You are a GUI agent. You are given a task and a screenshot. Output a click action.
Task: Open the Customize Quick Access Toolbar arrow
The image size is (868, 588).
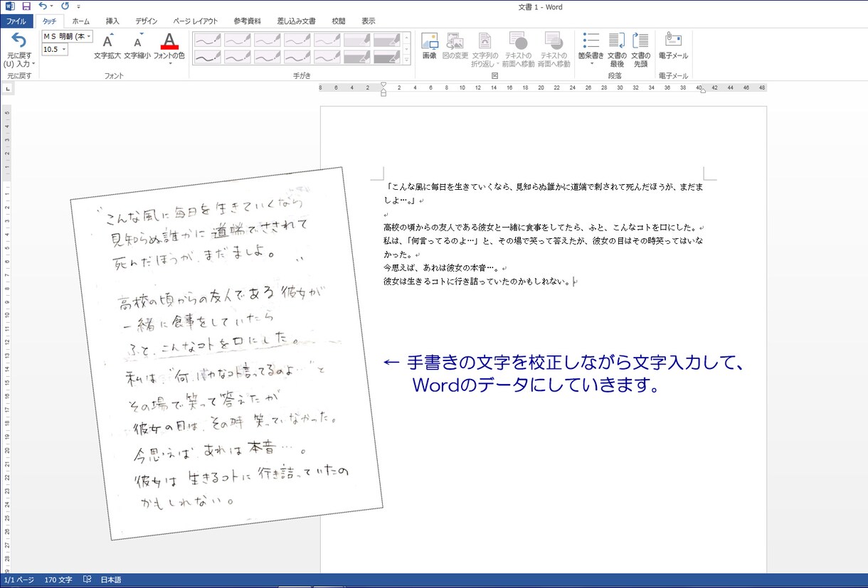click(x=79, y=7)
